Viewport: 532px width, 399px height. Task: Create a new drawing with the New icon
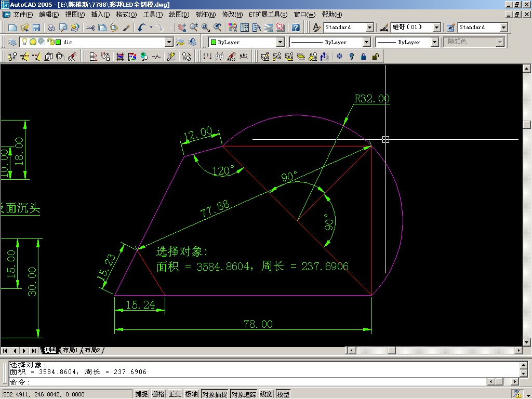pos(12,28)
